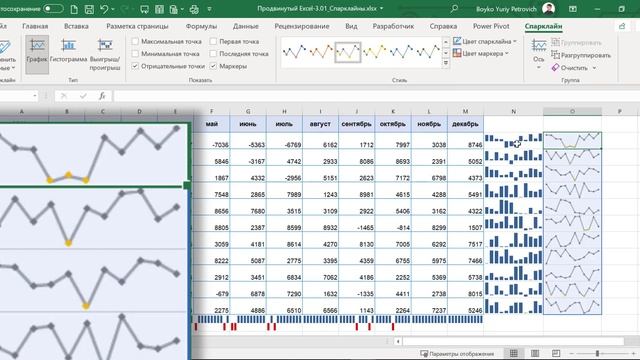The height and width of the screenshot is (360, 640).
Task: Open Параметры отображения in the status bar
Action: [457, 354]
